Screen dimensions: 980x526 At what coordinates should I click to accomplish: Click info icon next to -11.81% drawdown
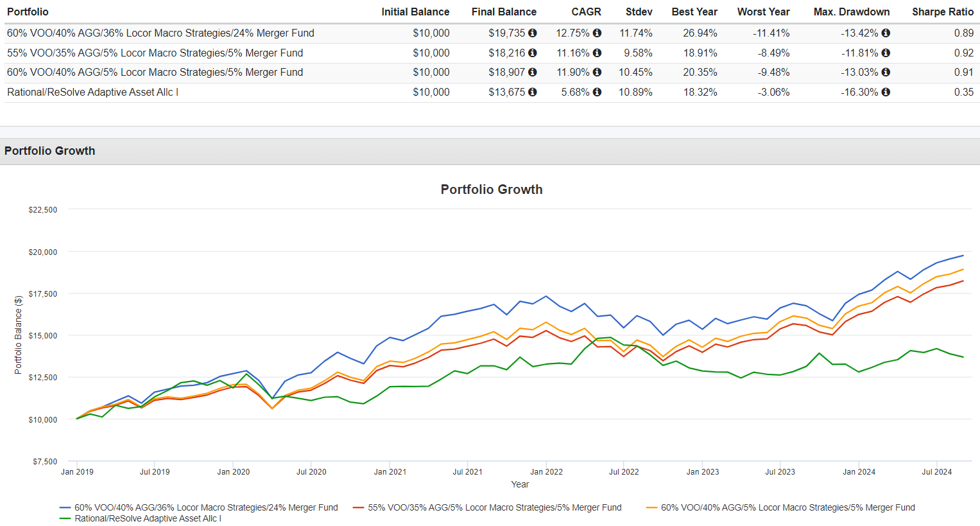(x=886, y=53)
